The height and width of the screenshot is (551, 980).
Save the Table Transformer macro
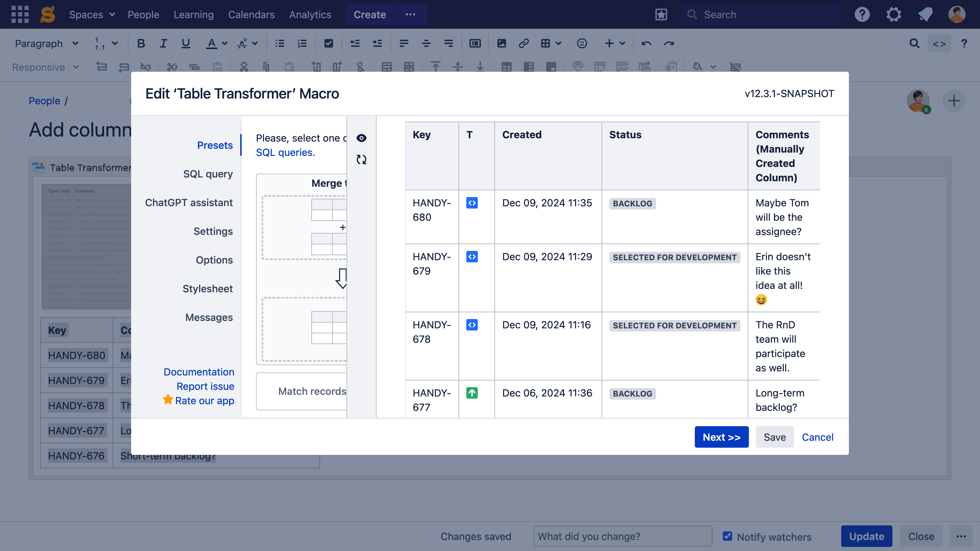(774, 437)
